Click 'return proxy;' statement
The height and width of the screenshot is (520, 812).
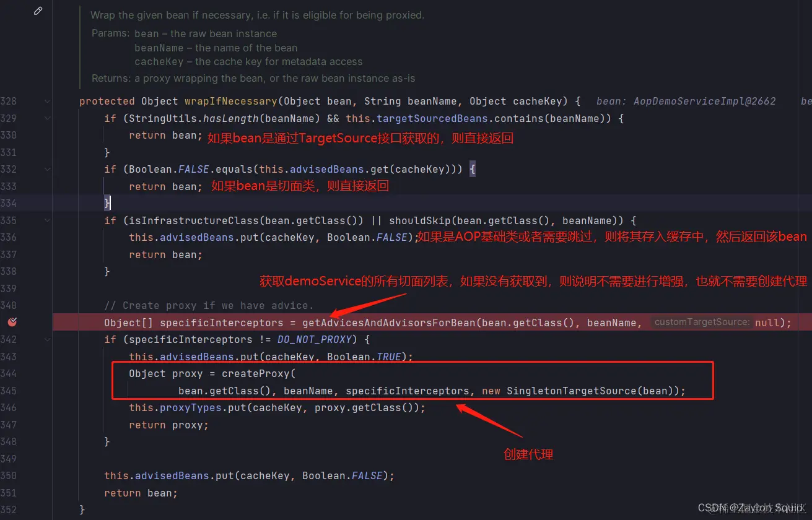coord(168,425)
